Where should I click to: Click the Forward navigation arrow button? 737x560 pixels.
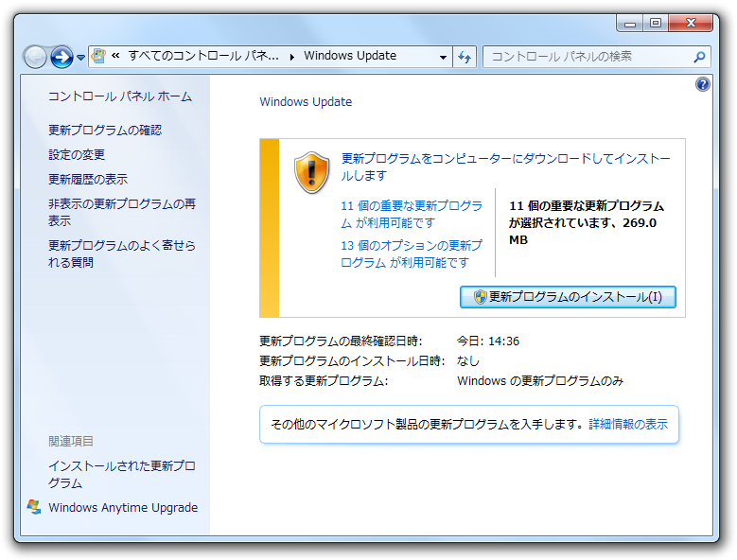click(x=61, y=57)
